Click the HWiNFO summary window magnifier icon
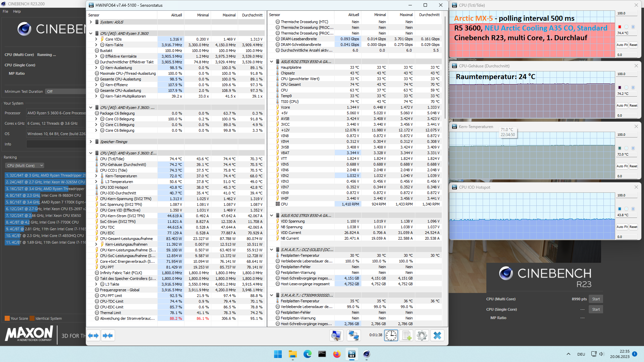644x362 pixels. point(336,336)
